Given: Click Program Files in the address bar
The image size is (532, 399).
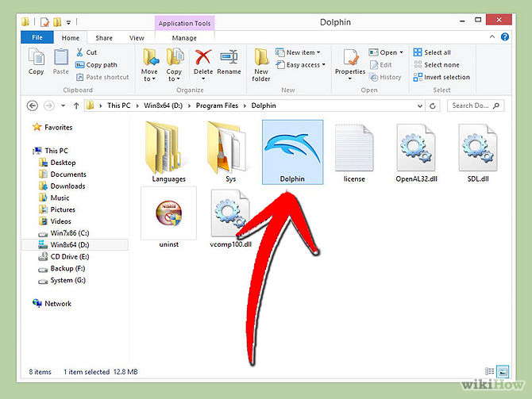Looking at the screenshot, I should (x=217, y=106).
